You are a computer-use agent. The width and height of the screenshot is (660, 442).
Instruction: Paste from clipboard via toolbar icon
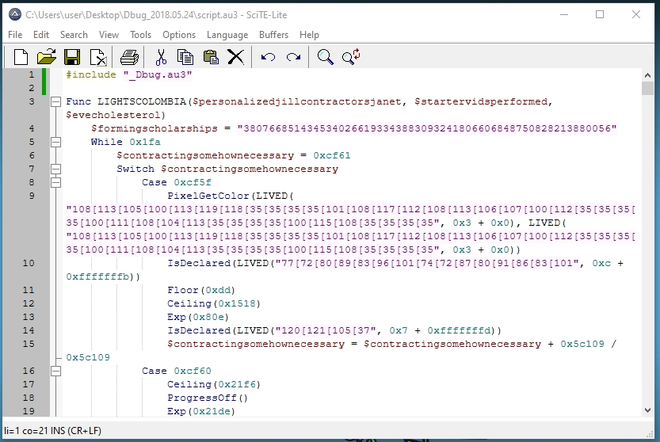pyautogui.click(x=211, y=57)
